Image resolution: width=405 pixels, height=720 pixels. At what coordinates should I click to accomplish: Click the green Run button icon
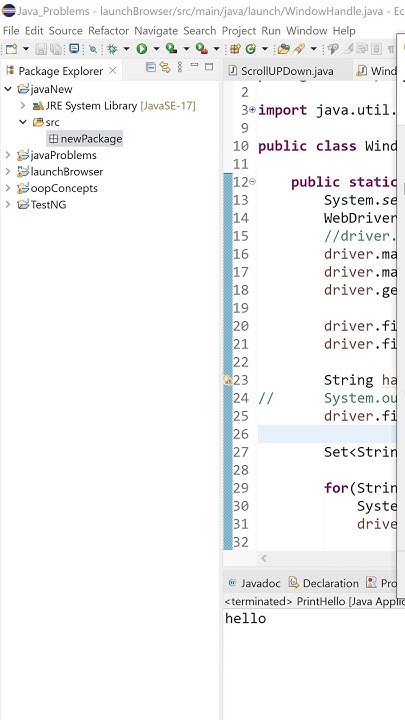(141, 48)
